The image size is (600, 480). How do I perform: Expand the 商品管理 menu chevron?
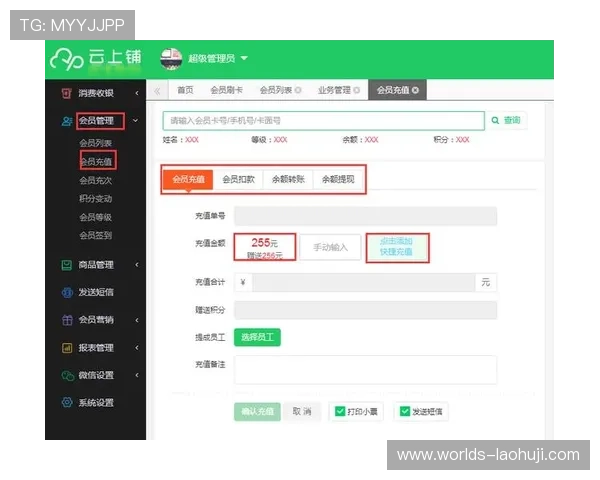137,264
